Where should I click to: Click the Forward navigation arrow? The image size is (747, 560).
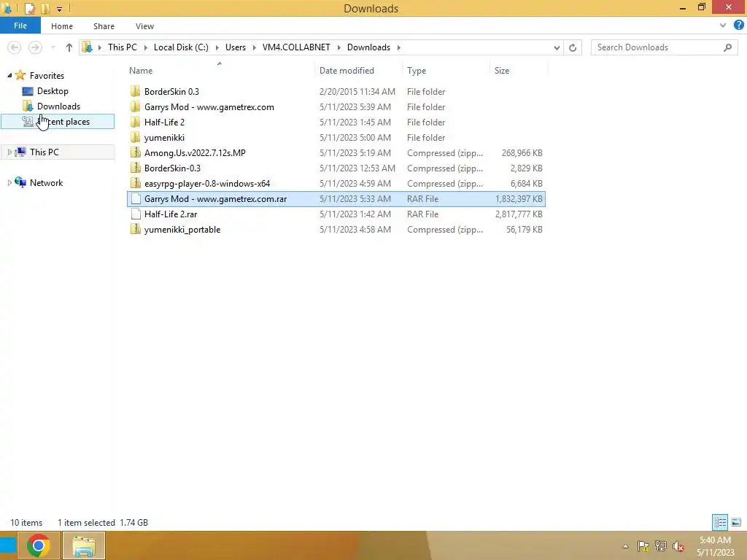click(x=35, y=47)
